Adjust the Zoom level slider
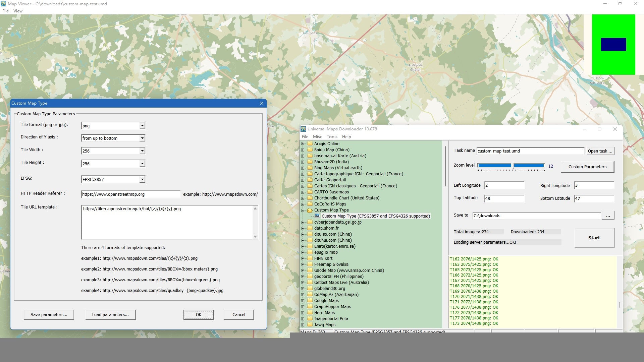 (x=513, y=166)
